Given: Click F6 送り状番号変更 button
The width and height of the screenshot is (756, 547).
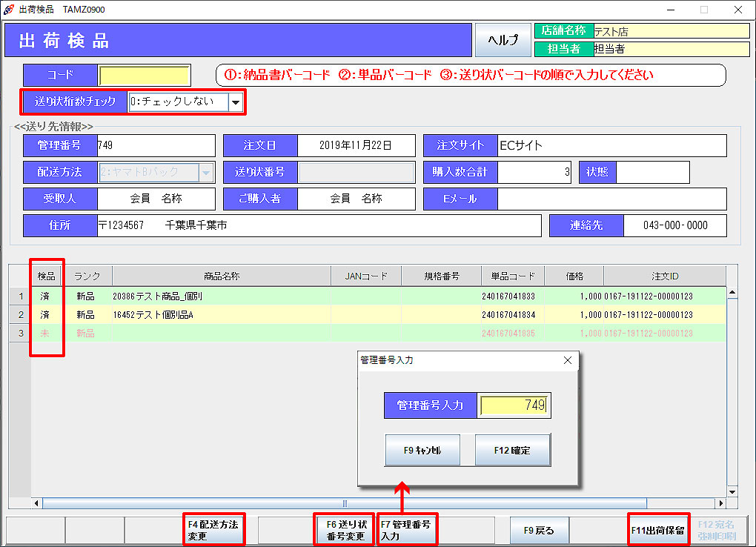Looking at the screenshot, I should (x=346, y=530).
